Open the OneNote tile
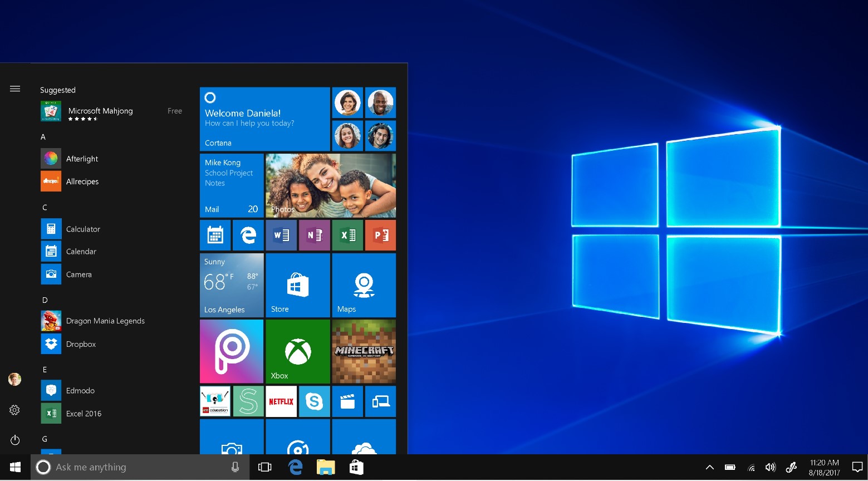 pyautogui.click(x=315, y=235)
